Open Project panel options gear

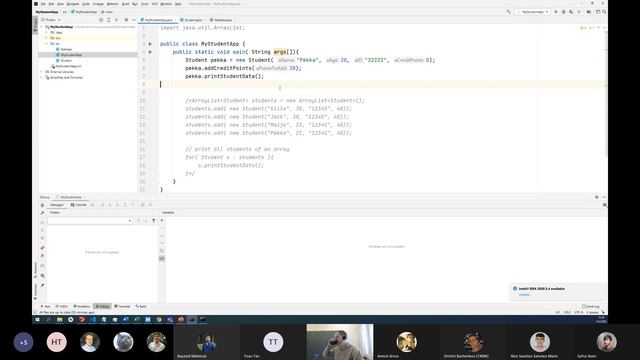[x=126, y=20]
